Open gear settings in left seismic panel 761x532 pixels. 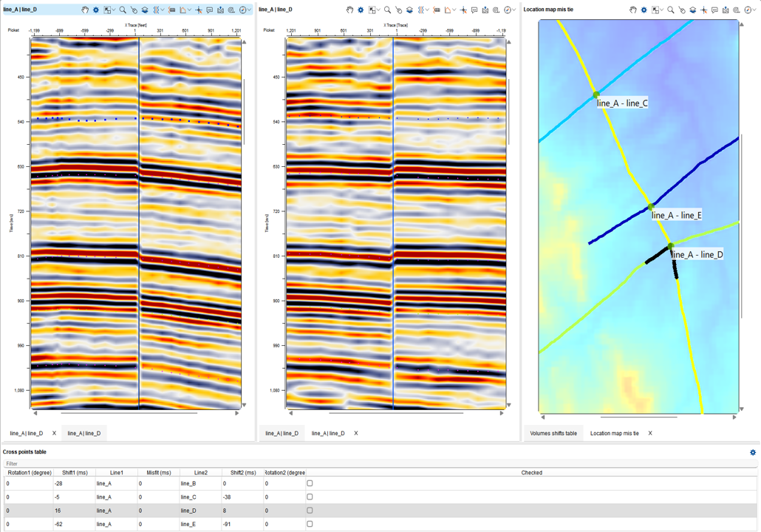coord(96,10)
